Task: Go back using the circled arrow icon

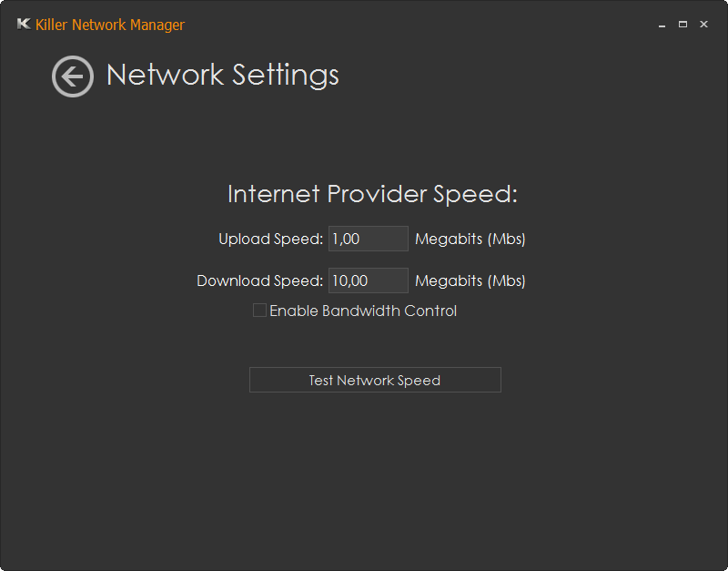Action: (73, 76)
